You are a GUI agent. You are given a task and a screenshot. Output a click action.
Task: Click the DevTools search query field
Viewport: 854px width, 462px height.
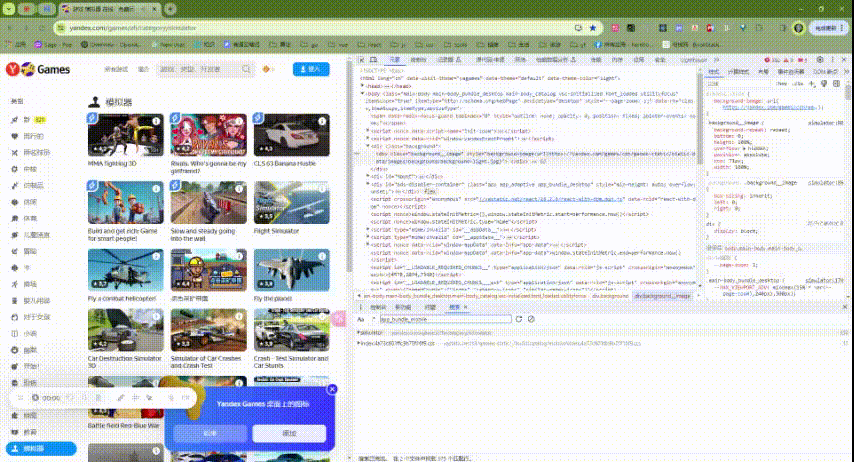pos(446,319)
